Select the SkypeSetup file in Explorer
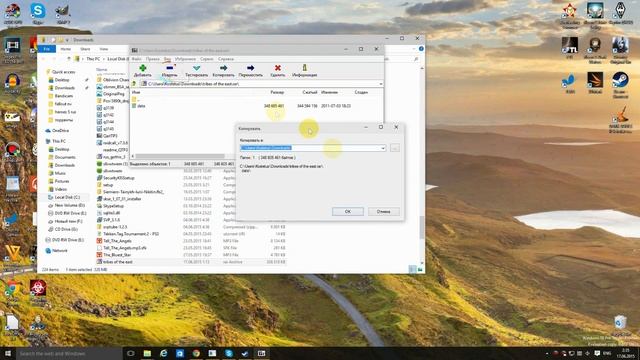The image size is (640, 360). pos(113,206)
